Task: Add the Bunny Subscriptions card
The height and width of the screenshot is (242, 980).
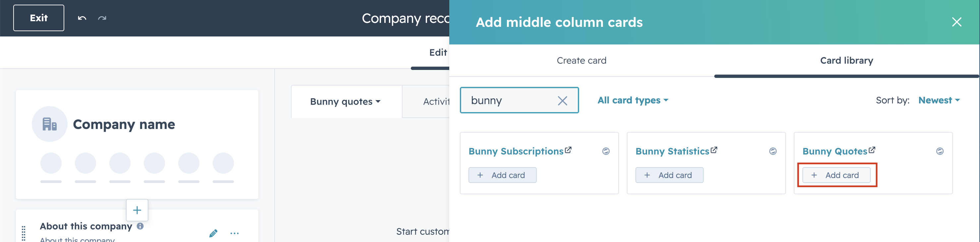Action: click(503, 175)
